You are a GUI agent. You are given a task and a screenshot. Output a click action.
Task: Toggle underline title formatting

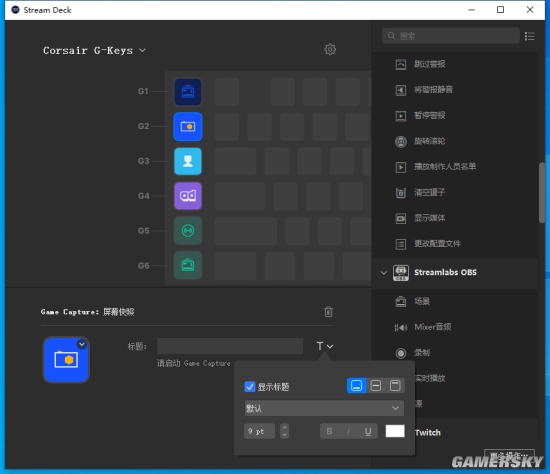(368, 431)
